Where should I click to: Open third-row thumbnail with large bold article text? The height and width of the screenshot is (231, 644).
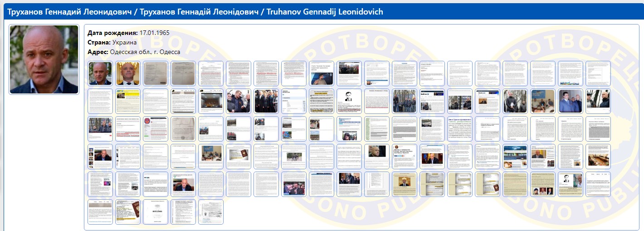[460, 129]
